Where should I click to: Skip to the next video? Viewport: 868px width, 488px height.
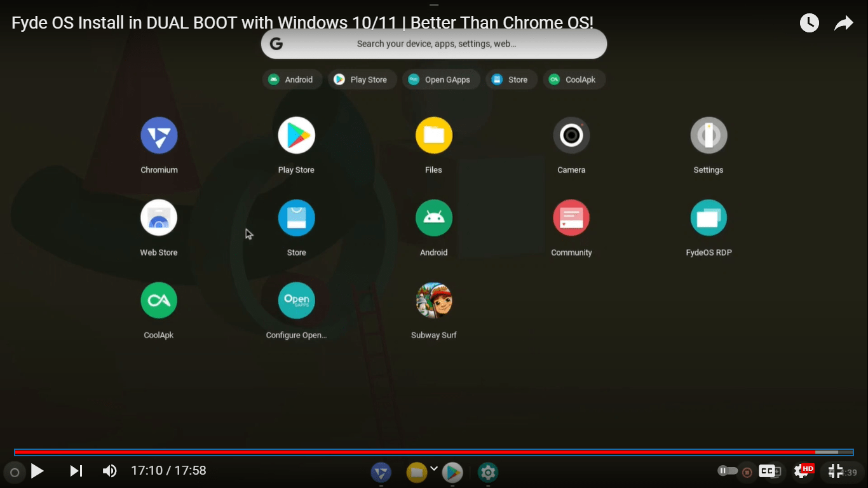pos(76,471)
